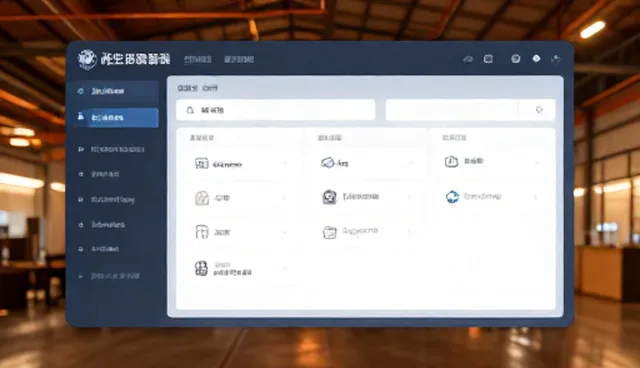Open the third card in the first column
The image size is (640, 368).
pos(241,232)
